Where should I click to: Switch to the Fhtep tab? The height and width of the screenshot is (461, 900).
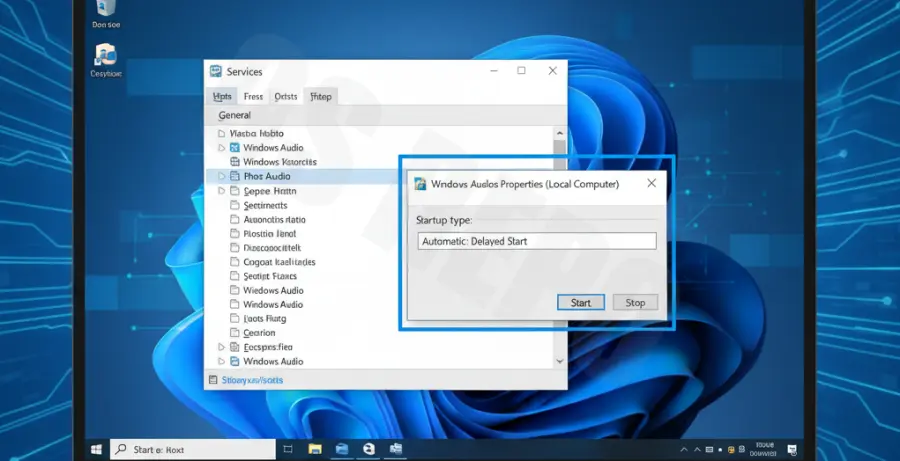click(x=321, y=96)
